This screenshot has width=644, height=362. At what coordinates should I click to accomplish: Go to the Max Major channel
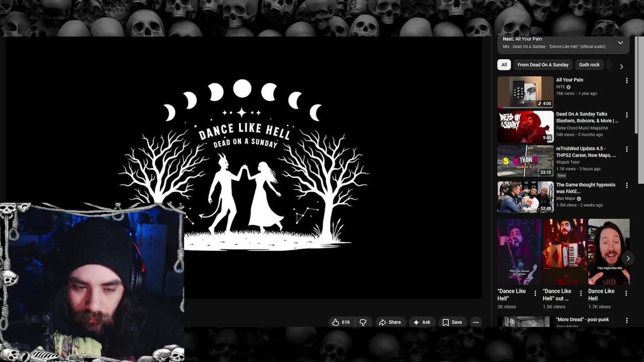[566, 199]
